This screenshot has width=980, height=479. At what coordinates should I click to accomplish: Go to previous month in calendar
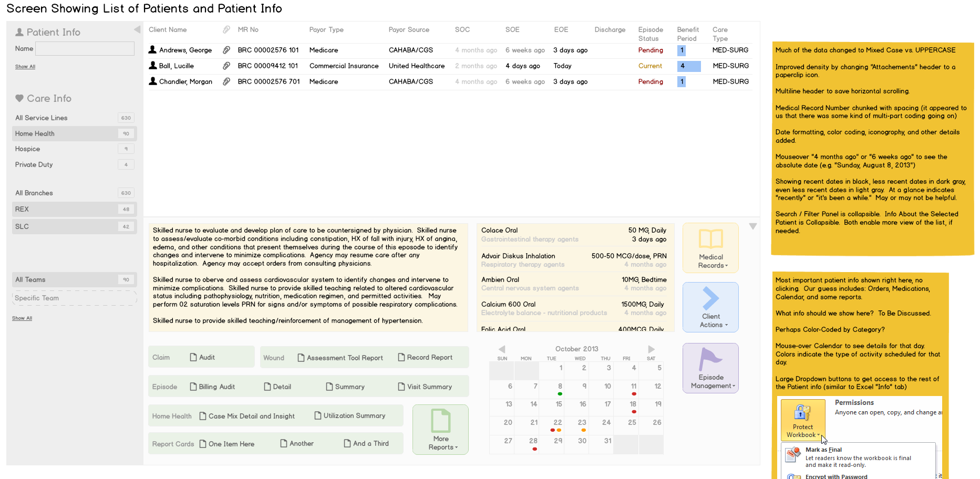point(502,349)
